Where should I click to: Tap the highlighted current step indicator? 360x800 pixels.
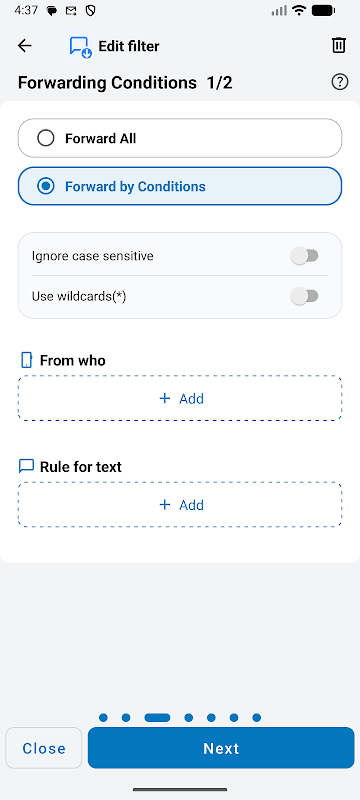click(x=157, y=718)
